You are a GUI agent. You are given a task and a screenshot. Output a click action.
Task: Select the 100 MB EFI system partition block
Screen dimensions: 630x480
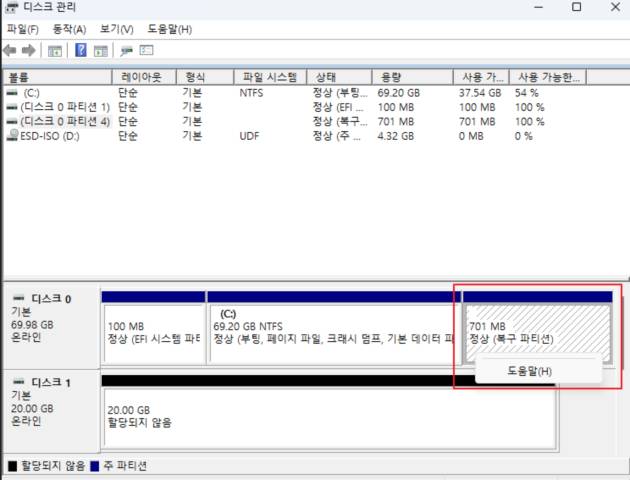[153, 334]
